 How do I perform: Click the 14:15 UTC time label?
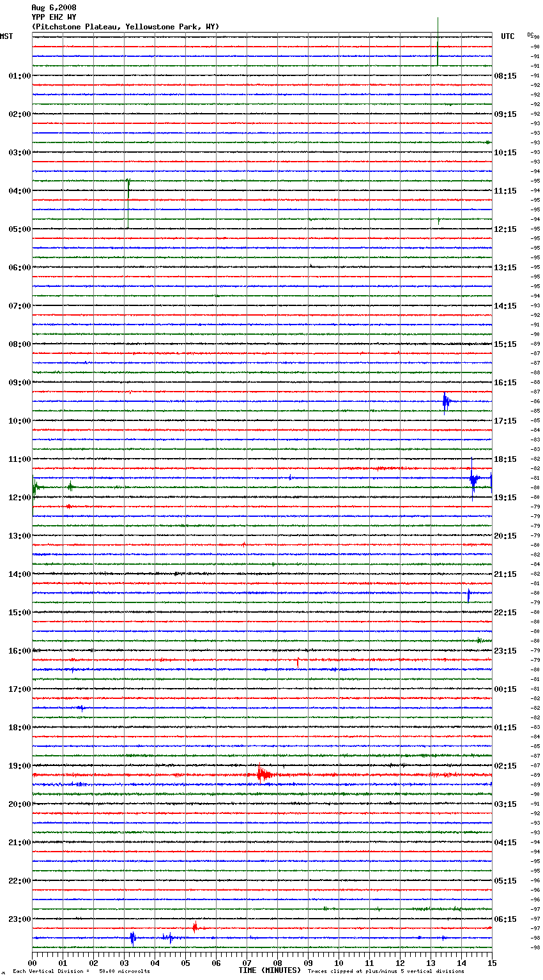coord(505,306)
